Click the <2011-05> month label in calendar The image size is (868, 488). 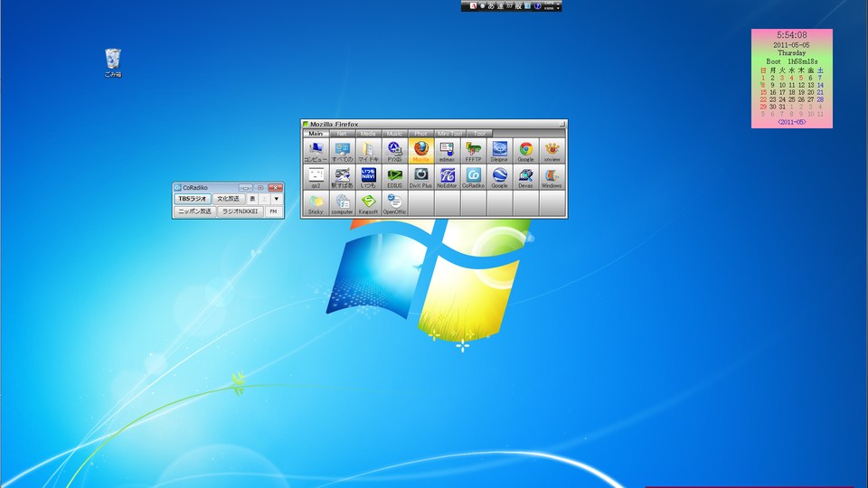[791, 122]
